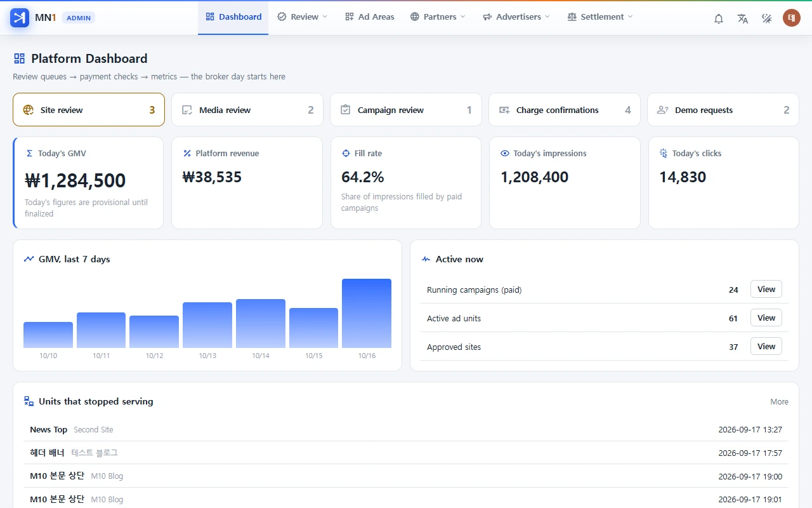Viewport: 812px width, 508px height.
Task: View running paid campaigns
Action: point(766,290)
